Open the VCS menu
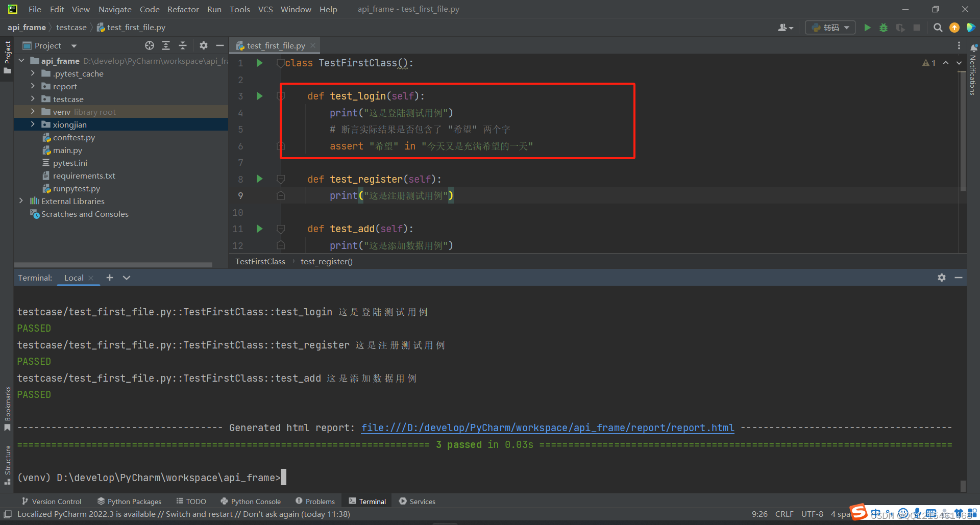980x525 pixels. pos(265,9)
